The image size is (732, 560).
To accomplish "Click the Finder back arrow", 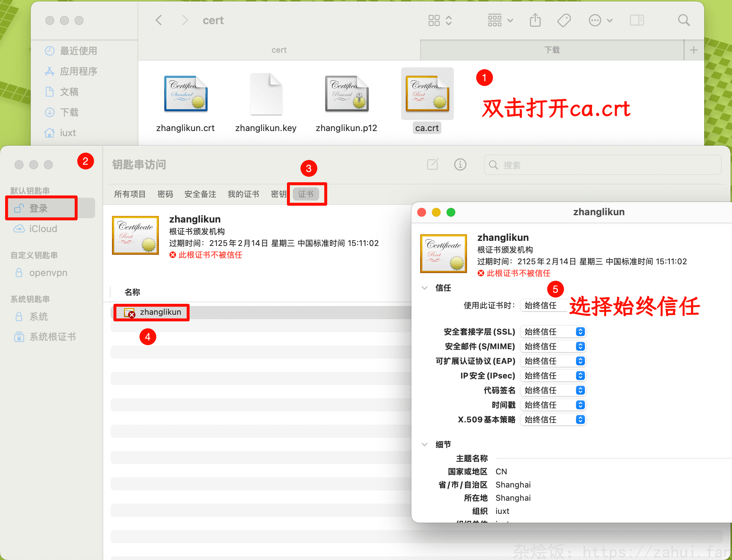I will (159, 20).
